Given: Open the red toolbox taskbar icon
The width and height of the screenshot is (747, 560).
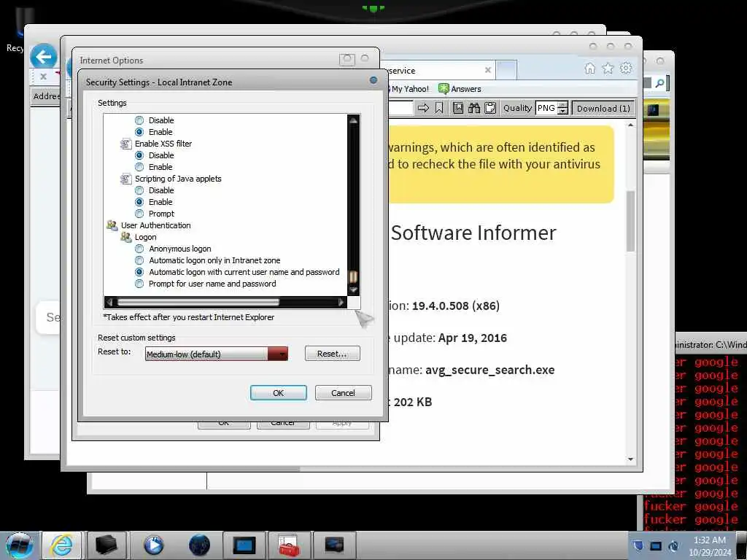Looking at the screenshot, I should click(289, 545).
